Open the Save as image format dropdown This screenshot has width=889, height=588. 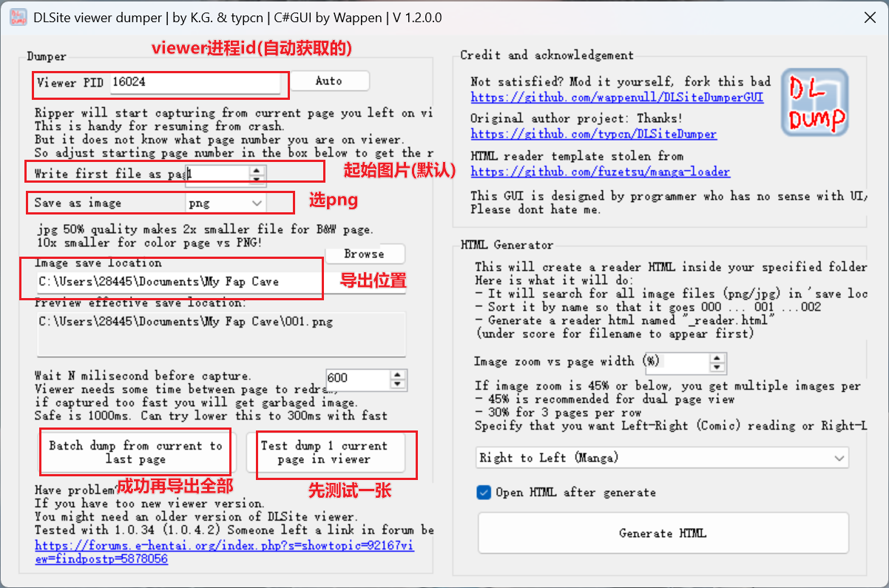click(x=226, y=203)
